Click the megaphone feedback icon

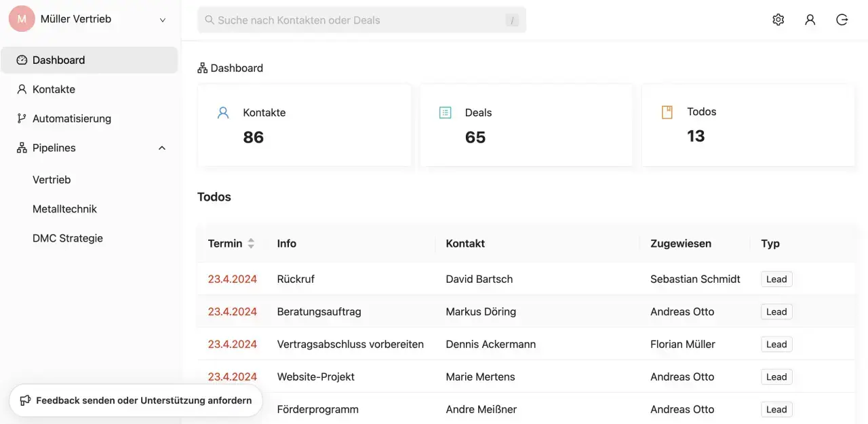click(x=25, y=400)
